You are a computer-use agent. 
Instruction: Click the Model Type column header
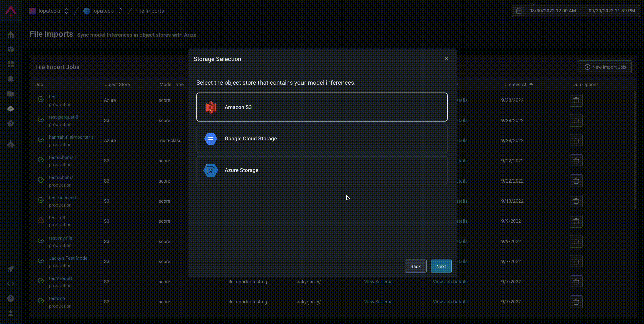click(x=171, y=84)
